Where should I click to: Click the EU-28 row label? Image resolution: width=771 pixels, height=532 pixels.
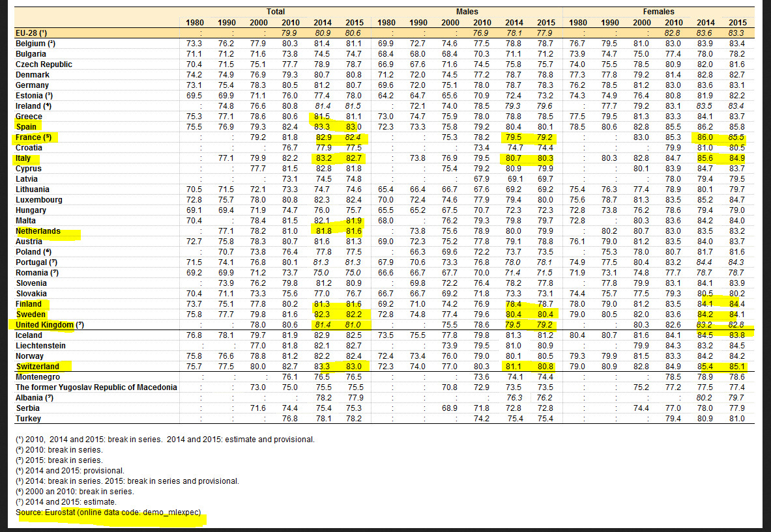coord(31,33)
